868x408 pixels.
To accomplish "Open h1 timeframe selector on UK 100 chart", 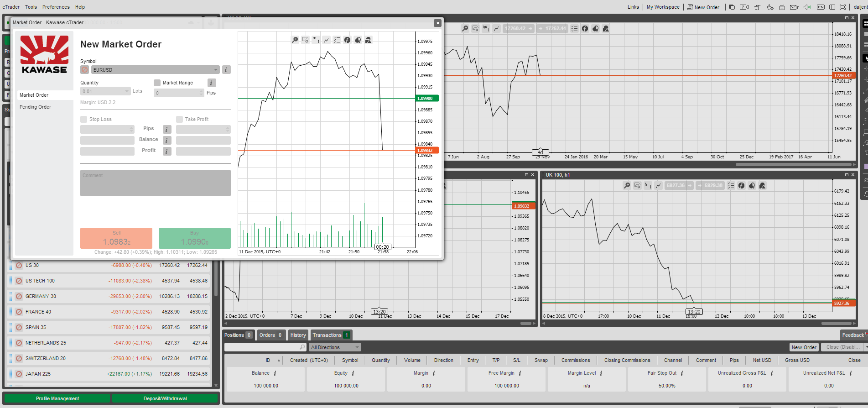I will pos(648,185).
